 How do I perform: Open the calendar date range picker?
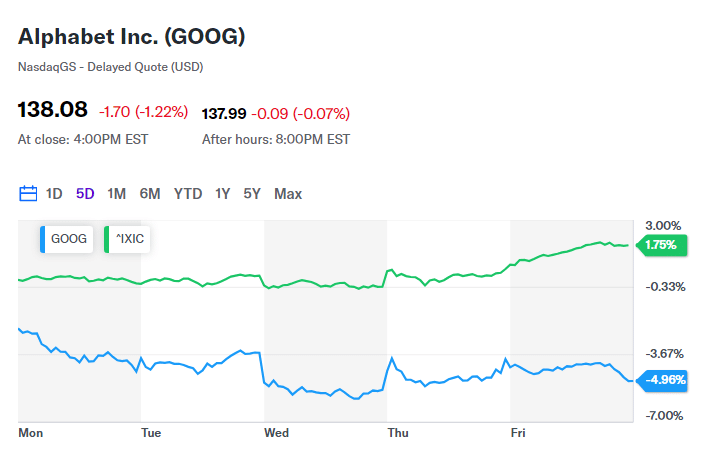[28, 194]
